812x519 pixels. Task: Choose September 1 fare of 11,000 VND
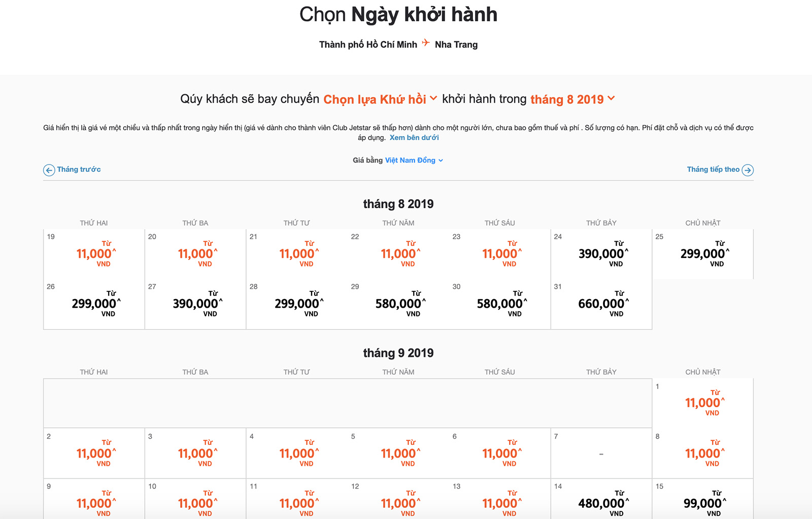coord(703,403)
